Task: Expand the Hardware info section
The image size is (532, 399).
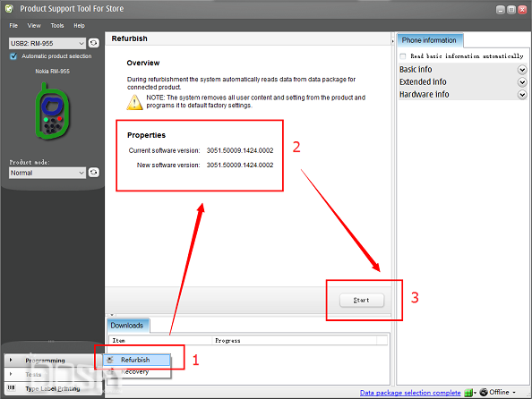Action: [522, 94]
